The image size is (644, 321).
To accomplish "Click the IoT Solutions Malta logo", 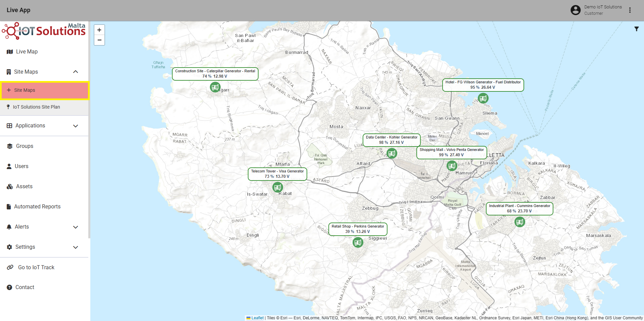I will point(44,31).
